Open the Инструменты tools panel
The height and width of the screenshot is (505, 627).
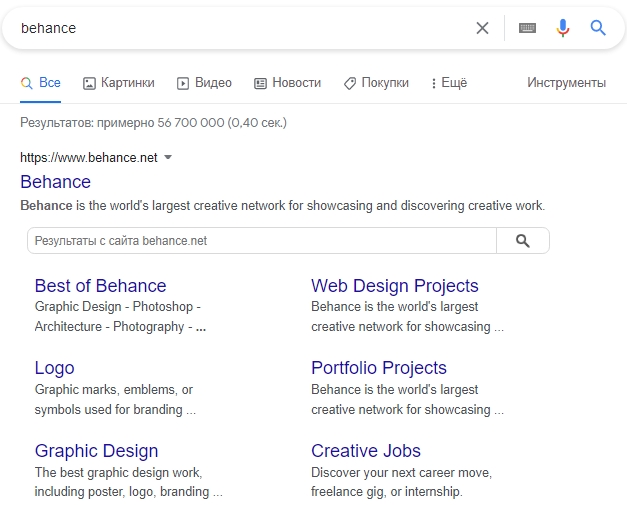tap(566, 83)
